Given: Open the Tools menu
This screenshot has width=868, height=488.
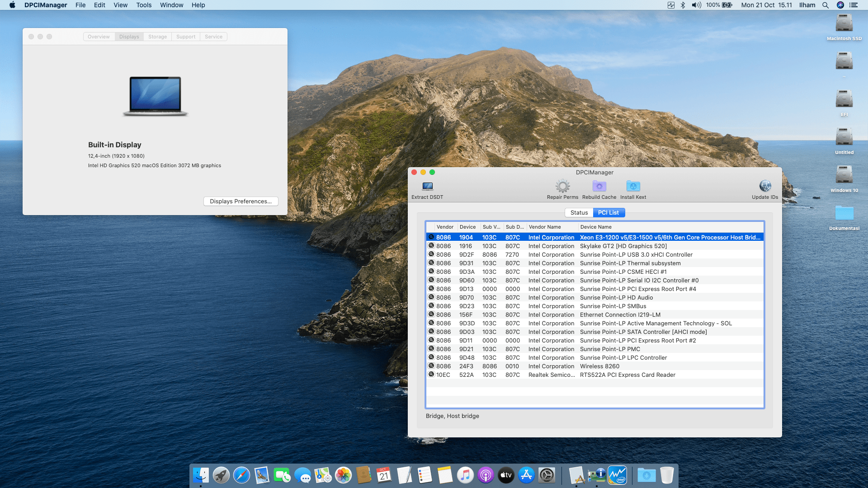Looking at the screenshot, I should [x=144, y=5].
